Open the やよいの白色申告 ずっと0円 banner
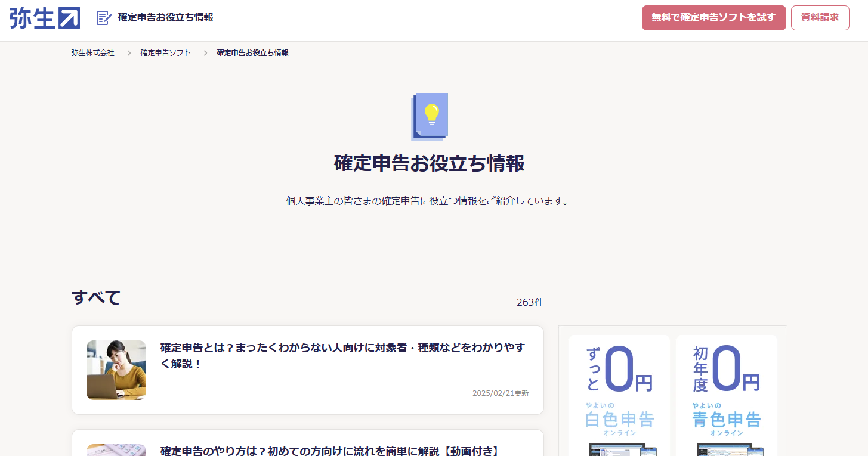 tap(619, 387)
